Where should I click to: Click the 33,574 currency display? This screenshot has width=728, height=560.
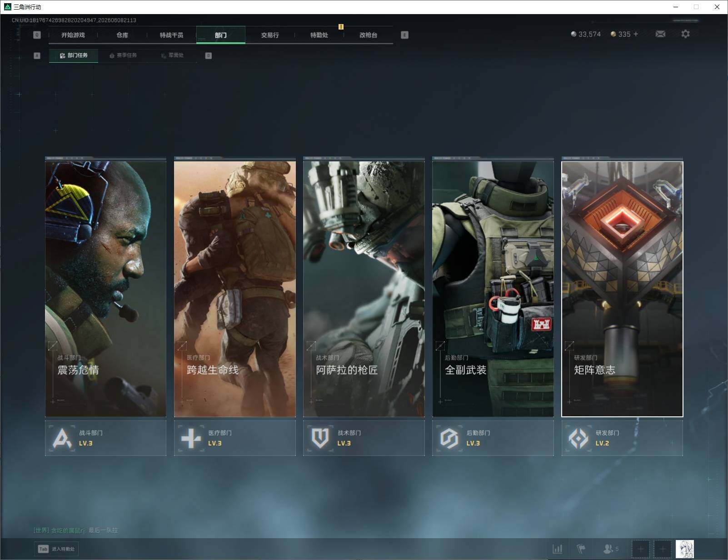point(586,34)
